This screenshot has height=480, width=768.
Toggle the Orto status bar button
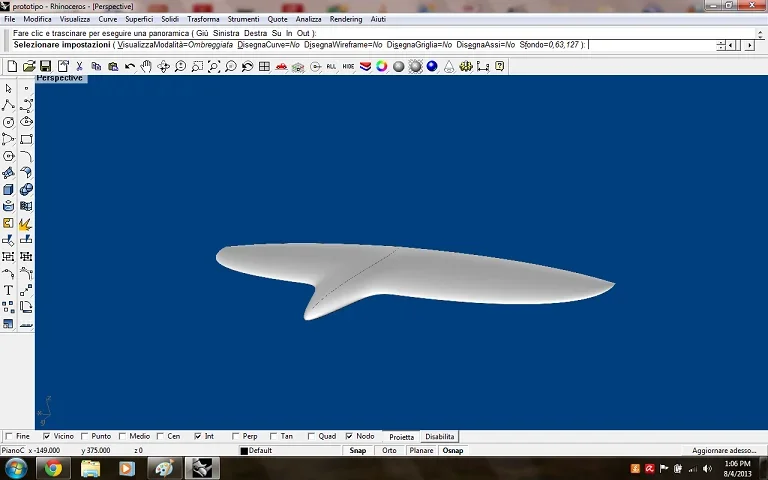[x=389, y=451]
